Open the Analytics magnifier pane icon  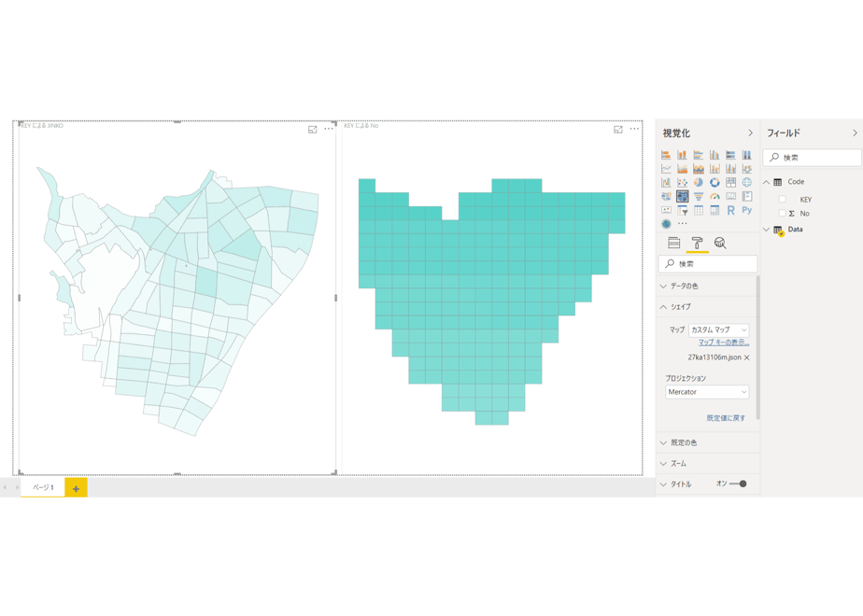tap(720, 243)
